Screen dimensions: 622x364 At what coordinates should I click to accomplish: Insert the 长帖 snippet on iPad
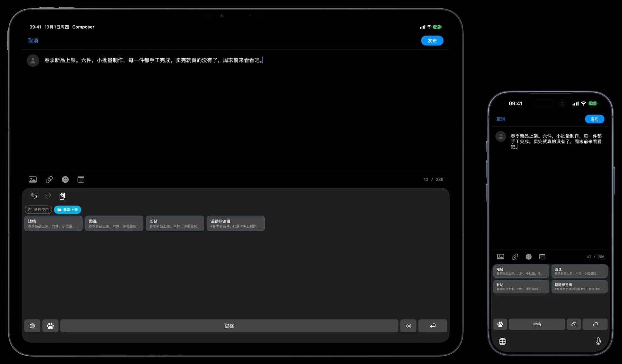click(x=175, y=223)
